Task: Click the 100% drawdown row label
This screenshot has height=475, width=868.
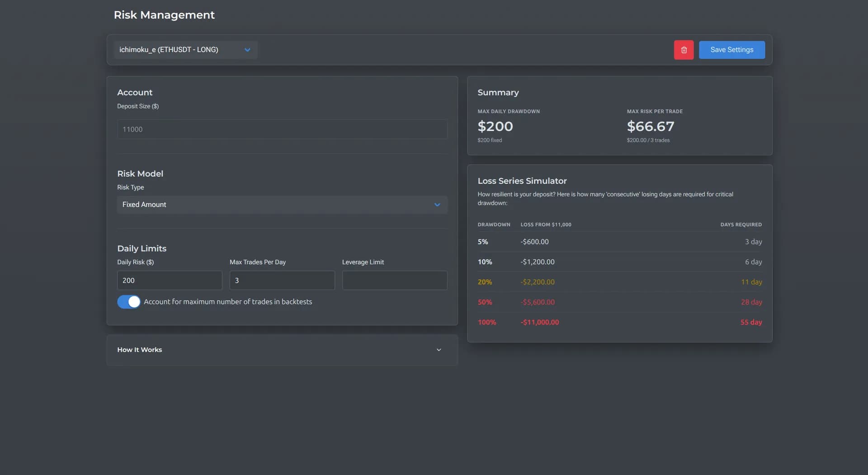Action: (487, 322)
